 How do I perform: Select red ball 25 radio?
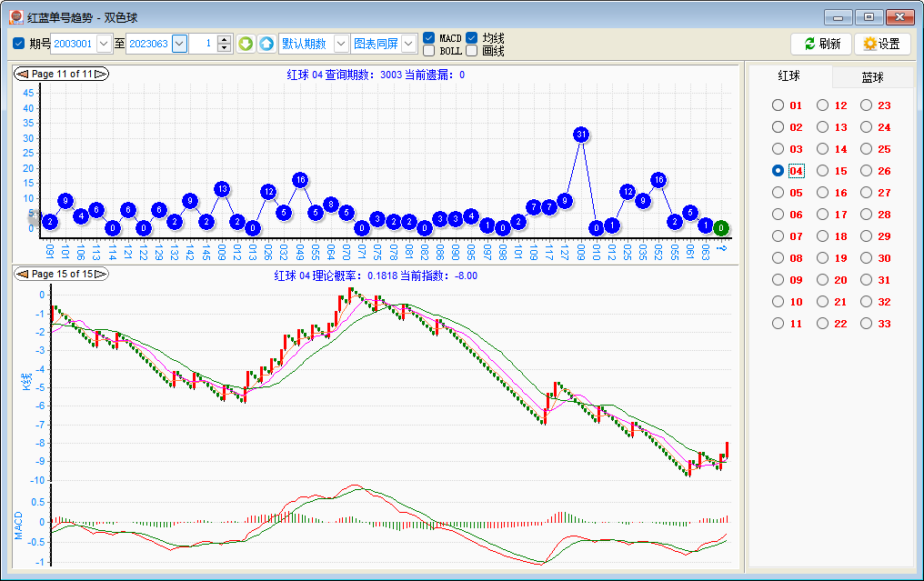[x=866, y=148]
